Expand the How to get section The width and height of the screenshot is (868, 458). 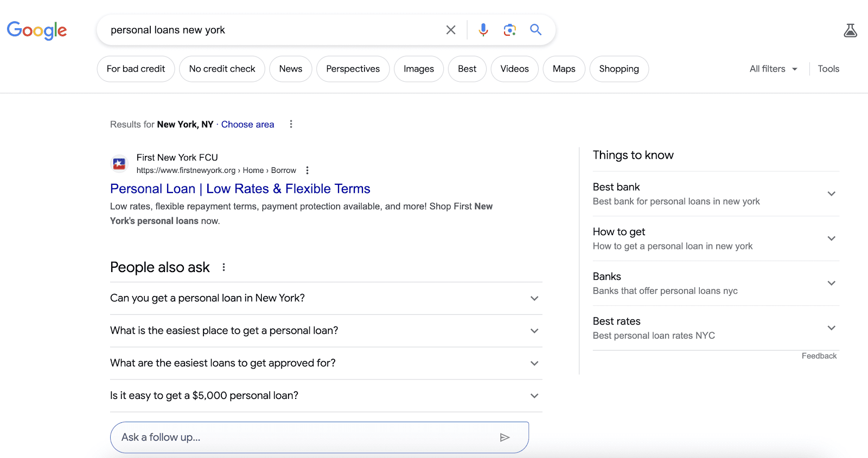point(716,238)
